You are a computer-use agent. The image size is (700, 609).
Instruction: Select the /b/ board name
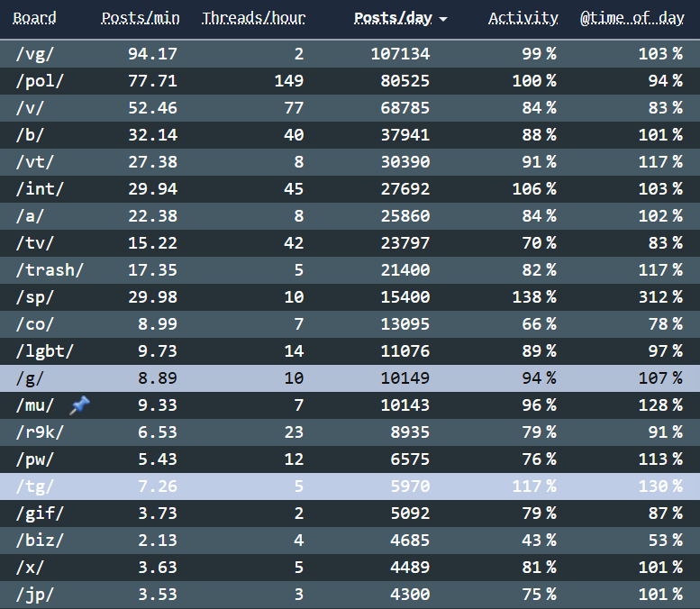click(x=30, y=135)
